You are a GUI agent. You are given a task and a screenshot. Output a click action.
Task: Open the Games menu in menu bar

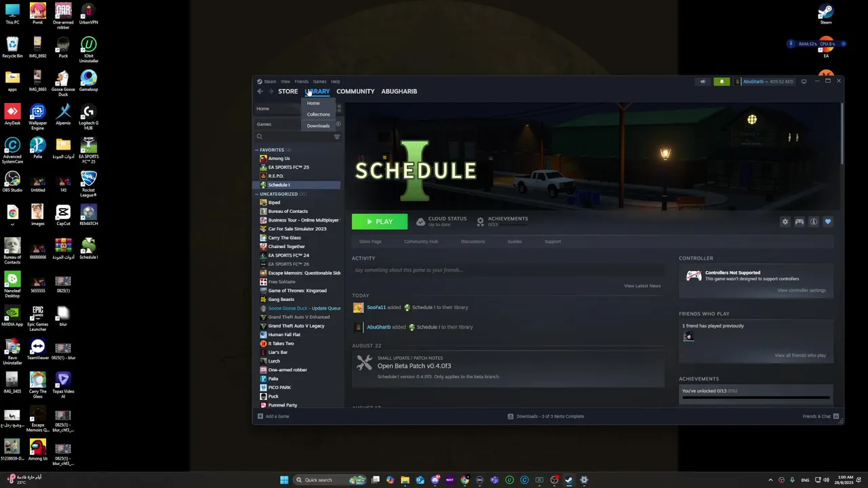click(x=319, y=81)
